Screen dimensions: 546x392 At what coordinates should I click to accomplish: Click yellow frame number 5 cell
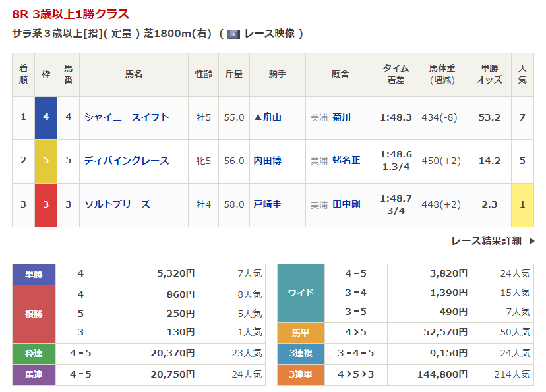[x=45, y=161]
